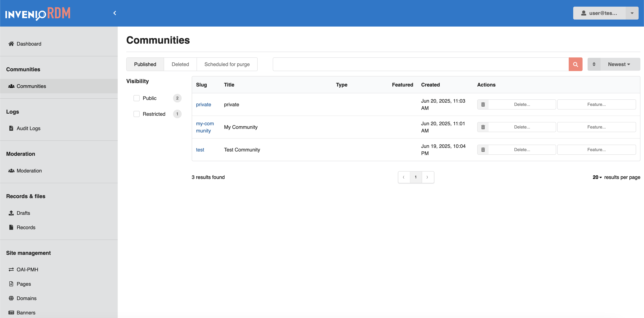Image resolution: width=644 pixels, height=318 pixels.
Task: Click the Moderation users icon in sidebar
Action: 11,171
